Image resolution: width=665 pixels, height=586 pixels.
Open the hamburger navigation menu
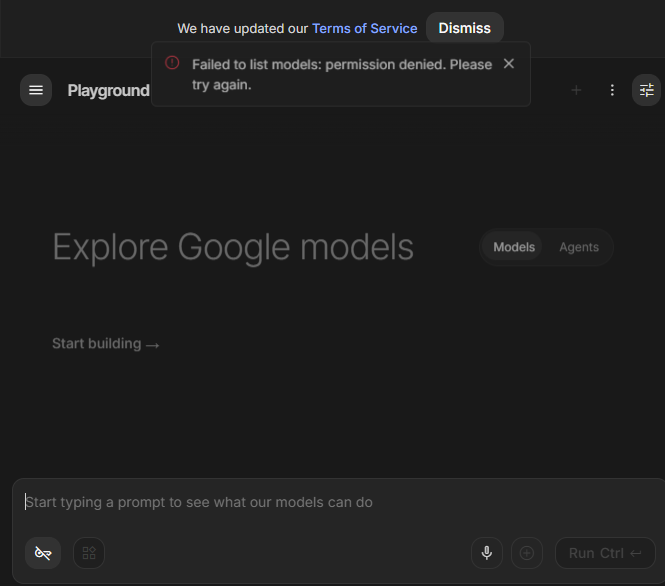point(36,90)
